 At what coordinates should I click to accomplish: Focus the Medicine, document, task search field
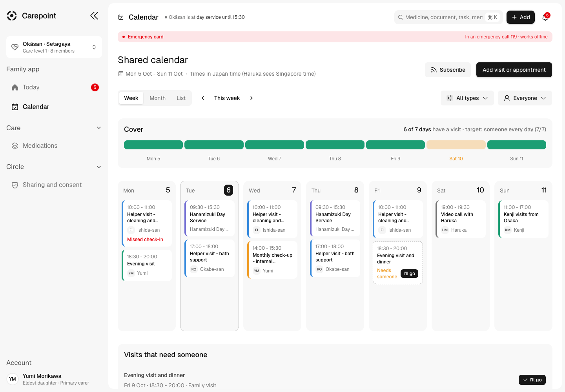448,17
